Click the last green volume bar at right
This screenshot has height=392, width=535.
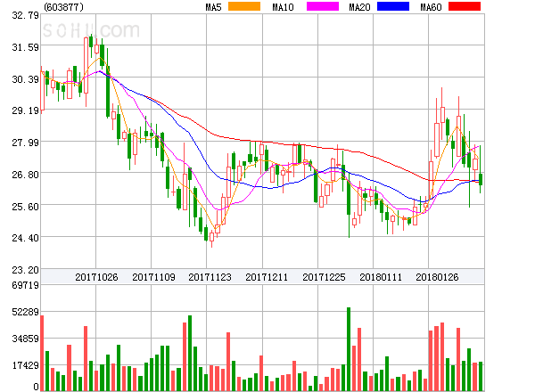coord(481,376)
